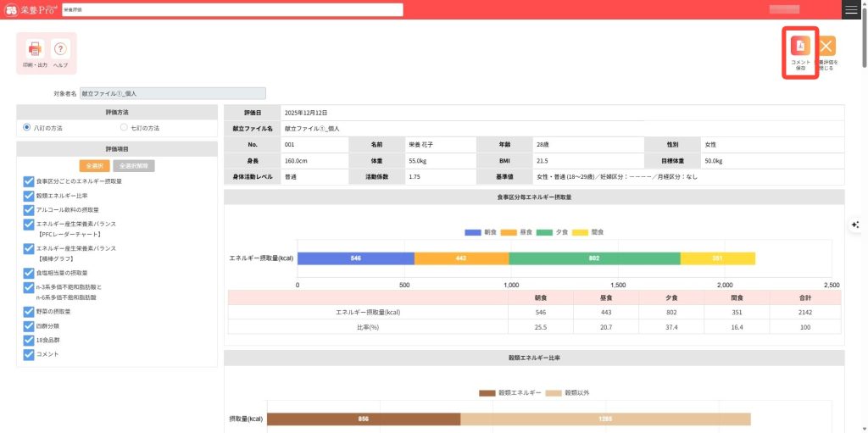Open the hamburger menu at top right
The height and width of the screenshot is (433, 868).
(x=851, y=9)
